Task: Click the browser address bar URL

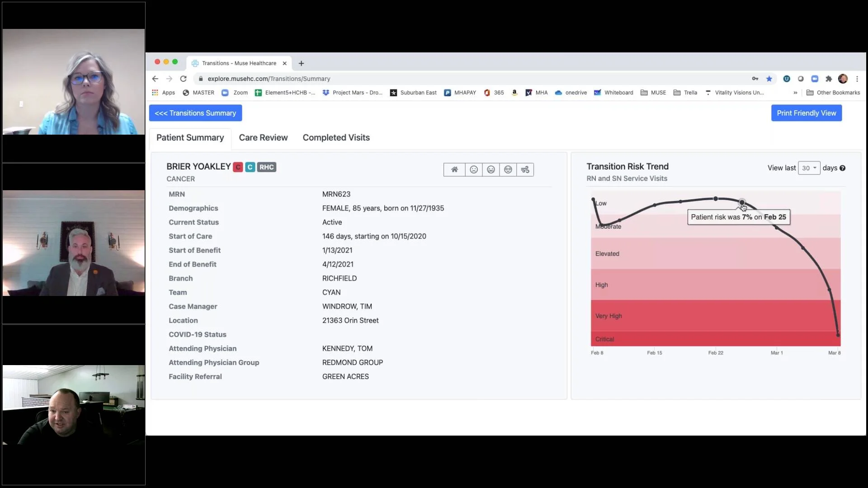Action: (269, 79)
